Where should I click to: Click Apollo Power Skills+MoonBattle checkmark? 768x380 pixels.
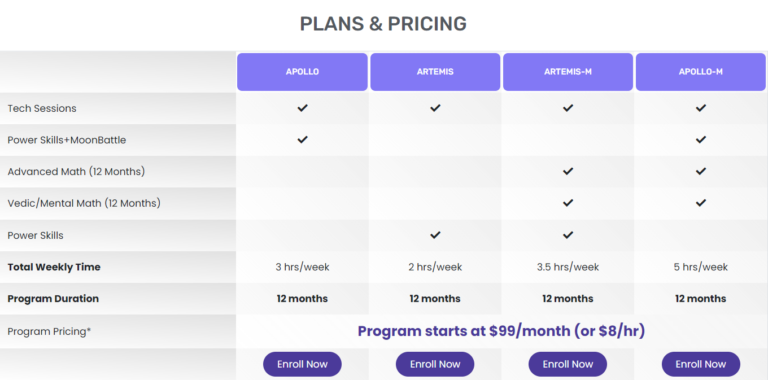pyautogui.click(x=302, y=140)
